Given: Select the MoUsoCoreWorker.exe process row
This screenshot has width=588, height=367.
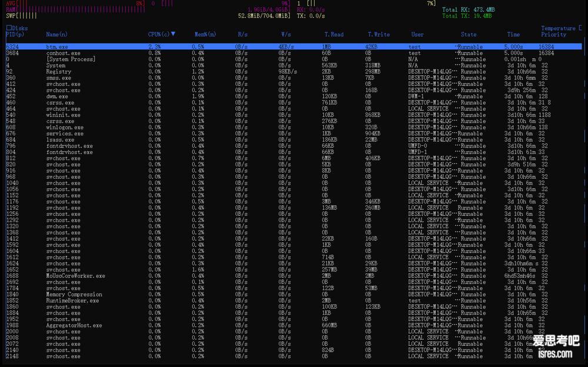Looking at the screenshot, I should 293,276.
